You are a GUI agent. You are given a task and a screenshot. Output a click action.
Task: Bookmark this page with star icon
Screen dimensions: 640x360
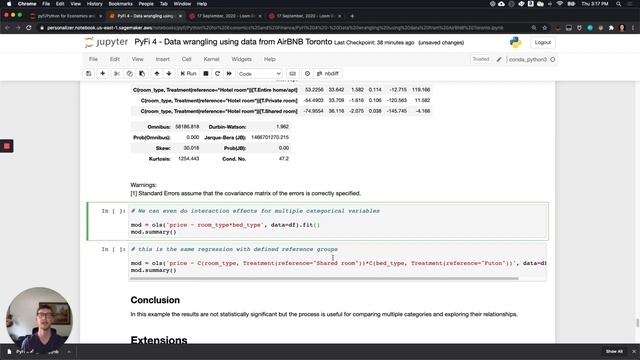click(544, 28)
